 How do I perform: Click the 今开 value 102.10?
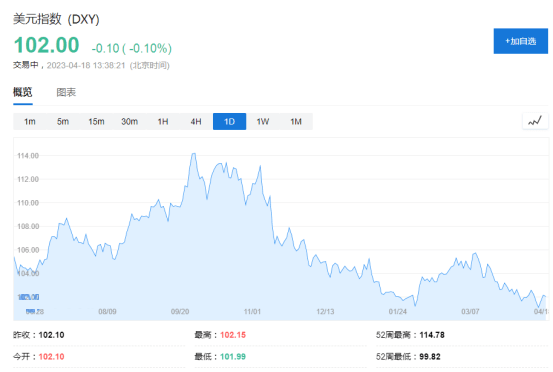51,356
